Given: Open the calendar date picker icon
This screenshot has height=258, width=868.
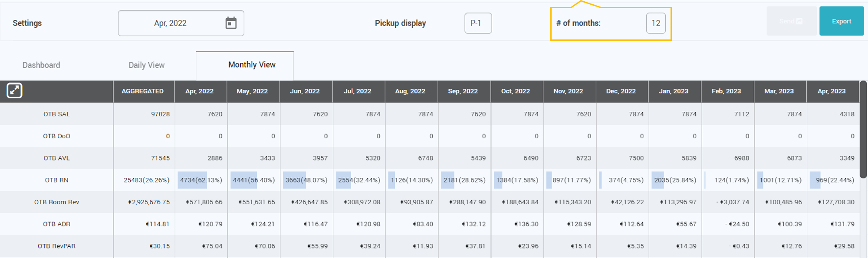Looking at the screenshot, I should [231, 23].
